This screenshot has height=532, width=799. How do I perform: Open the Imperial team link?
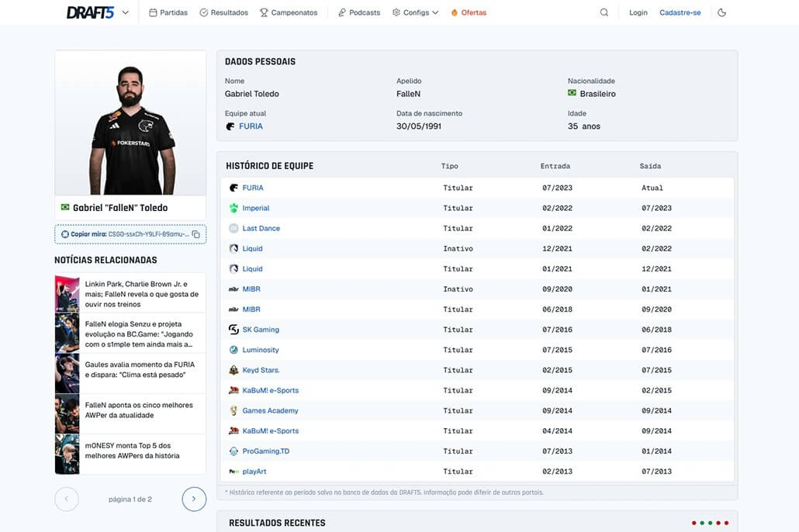[256, 208]
